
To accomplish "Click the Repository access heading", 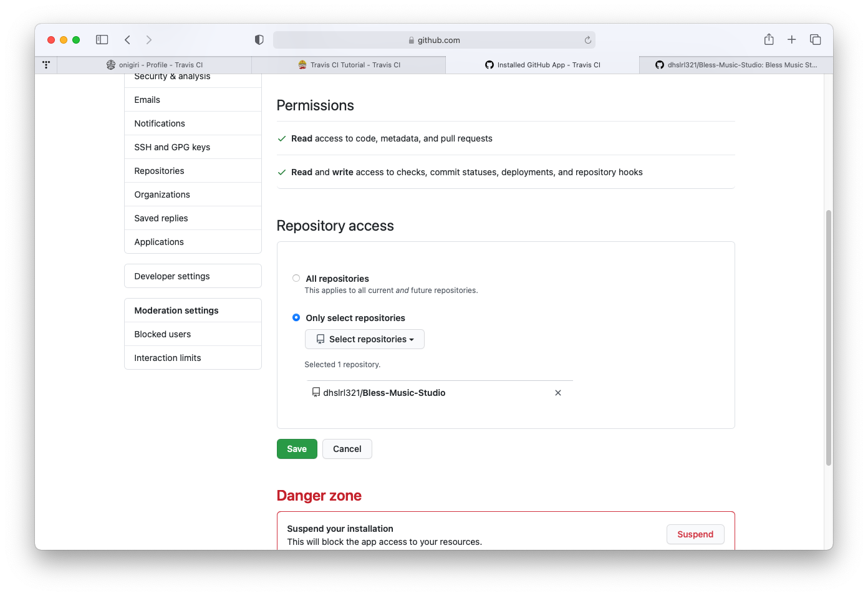I will pos(335,226).
